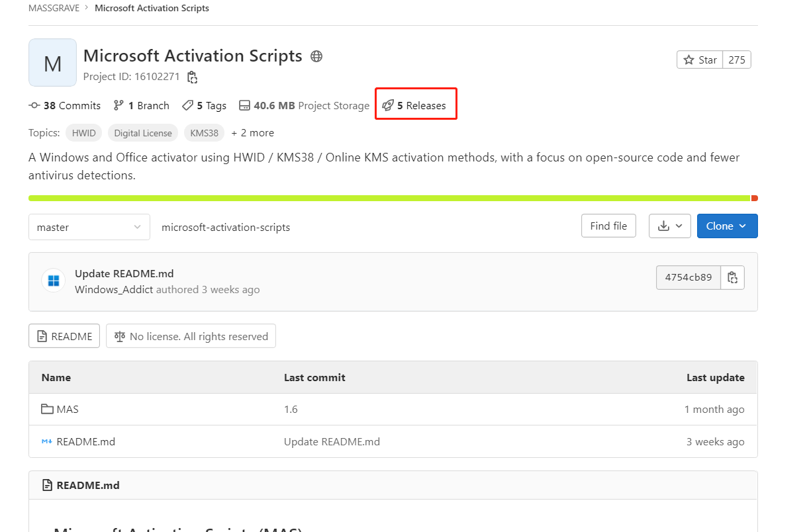The width and height of the screenshot is (809, 532).
Task: Click the tag icon beside 5 Tags
Action: [188, 105]
